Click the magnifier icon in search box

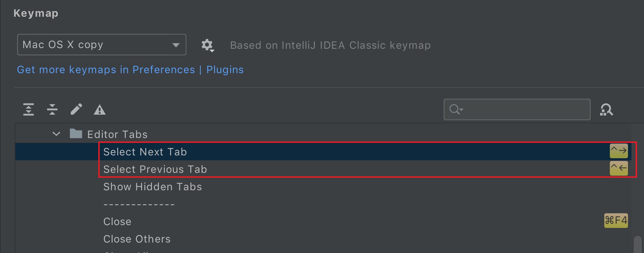tap(455, 109)
